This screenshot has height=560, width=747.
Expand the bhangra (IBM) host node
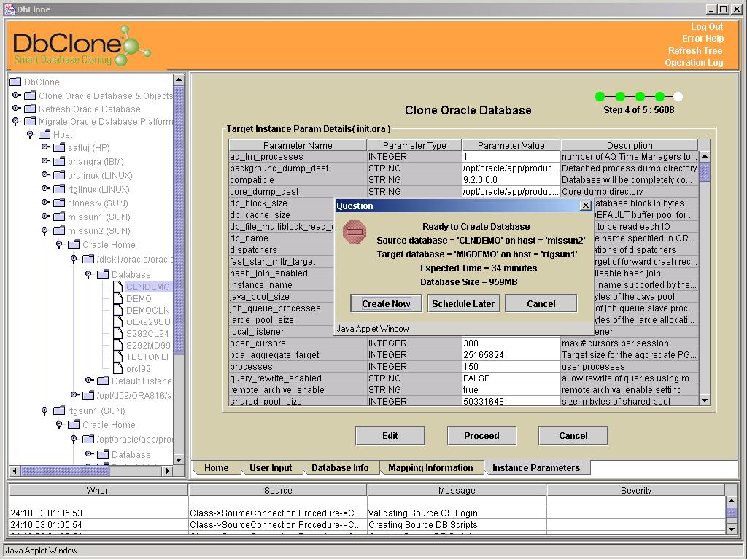coord(45,161)
